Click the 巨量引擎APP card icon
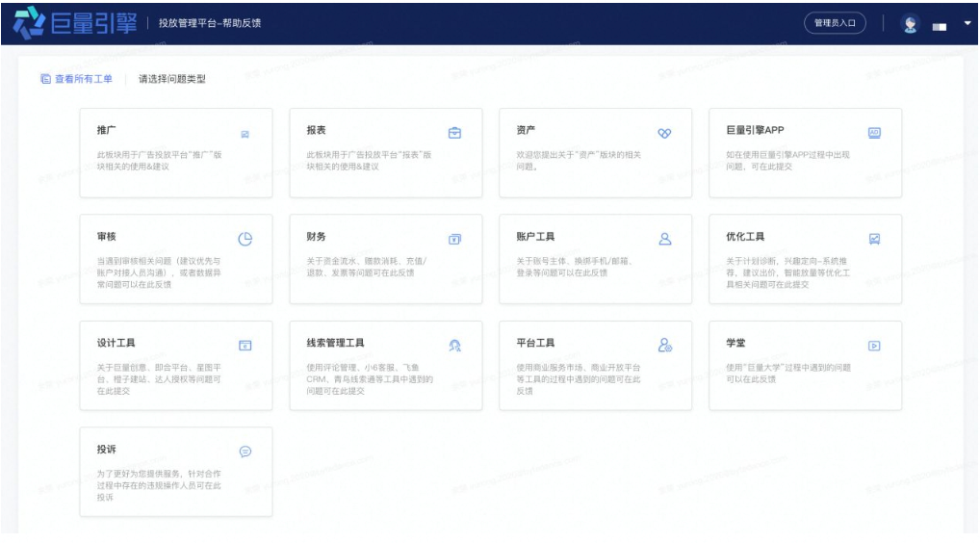Viewport: 980px width, 543px height. tap(874, 133)
